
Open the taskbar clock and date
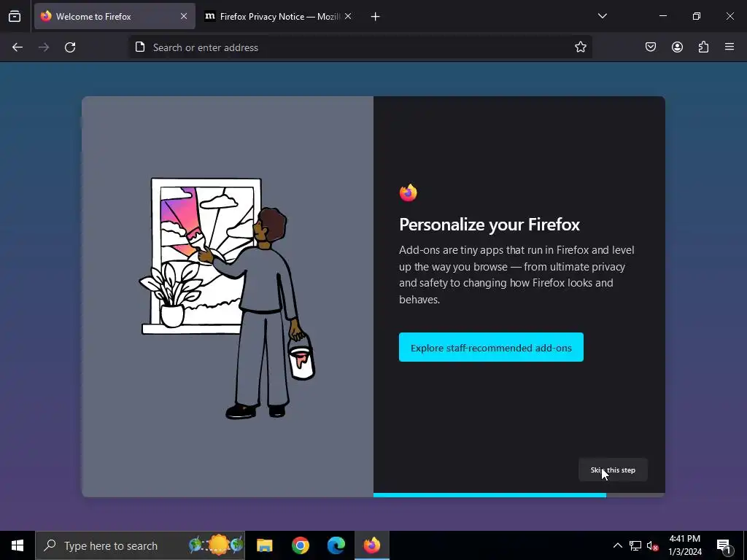684,545
